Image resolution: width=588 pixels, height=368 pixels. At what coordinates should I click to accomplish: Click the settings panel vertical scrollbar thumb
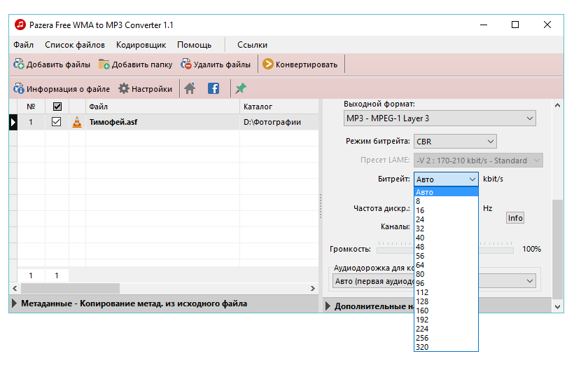click(557, 249)
